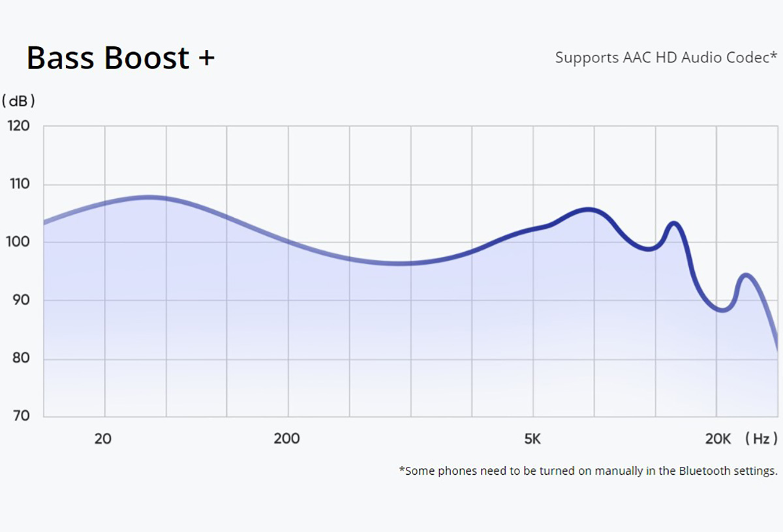Click the 20 Hz frequency label
The width and height of the screenshot is (783, 532).
tap(102, 439)
